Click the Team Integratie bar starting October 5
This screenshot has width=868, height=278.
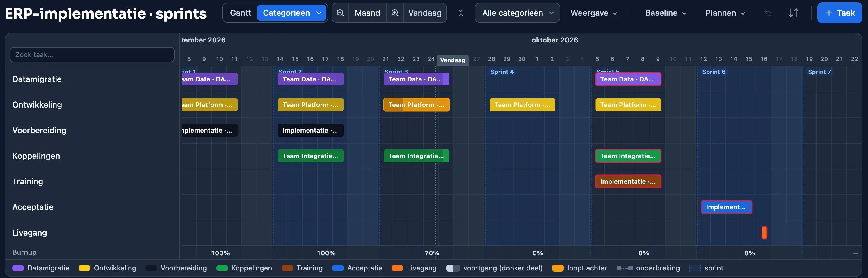coord(628,156)
